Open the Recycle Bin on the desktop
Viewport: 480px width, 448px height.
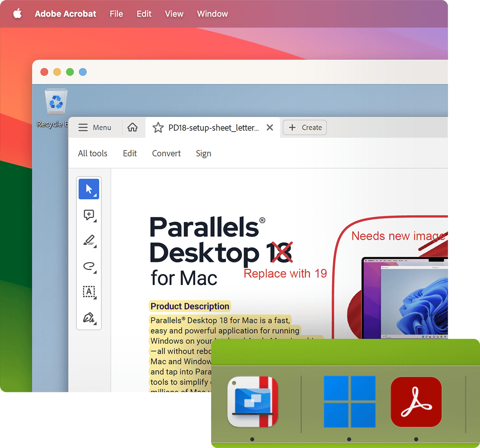[55, 102]
